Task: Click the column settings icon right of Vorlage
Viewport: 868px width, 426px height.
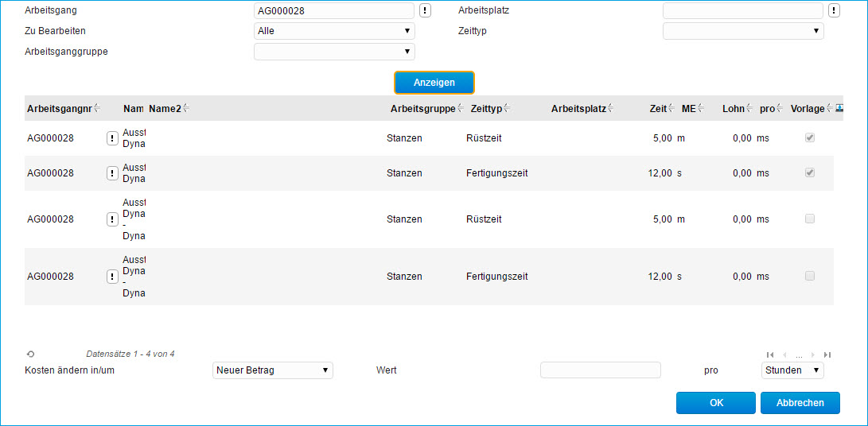Action: tap(839, 108)
